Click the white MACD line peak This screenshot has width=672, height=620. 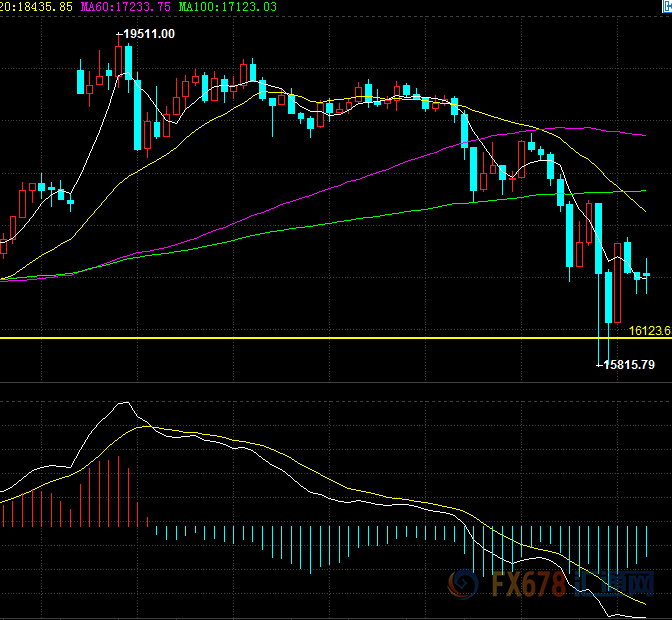pos(125,403)
